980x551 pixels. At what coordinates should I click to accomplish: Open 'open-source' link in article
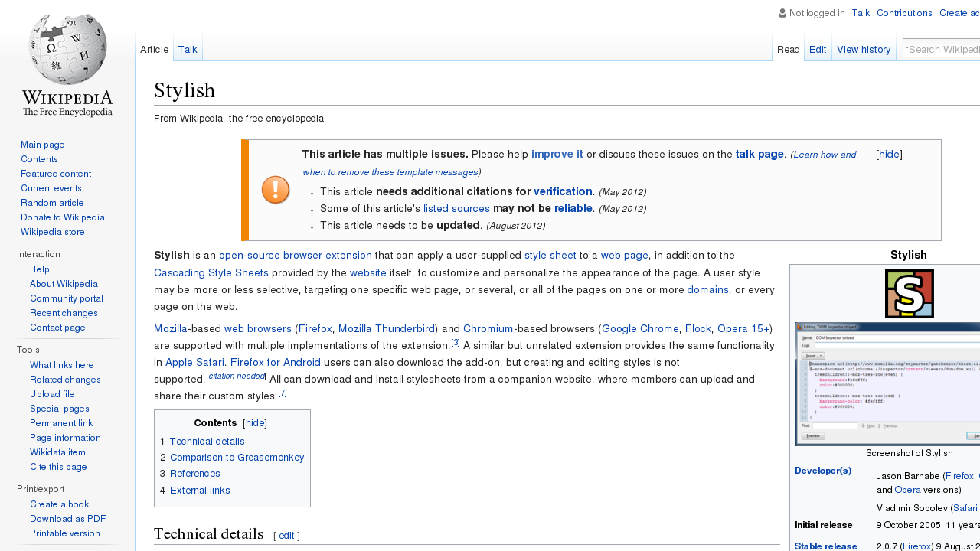tap(250, 256)
